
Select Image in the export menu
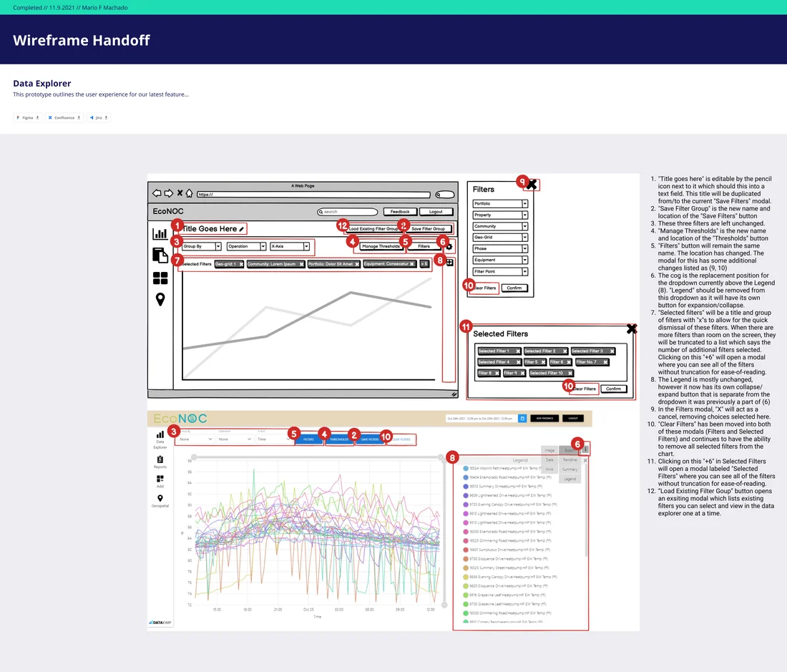(549, 450)
